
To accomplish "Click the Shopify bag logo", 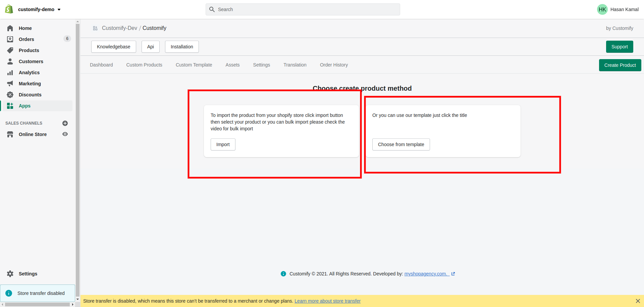I will (x=9, y=9).
